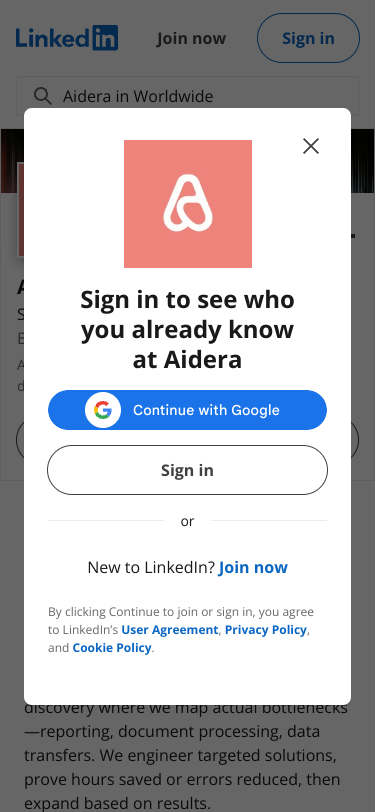Click the Google G icon
Screen dimensions: 375x812
(103, 410)
